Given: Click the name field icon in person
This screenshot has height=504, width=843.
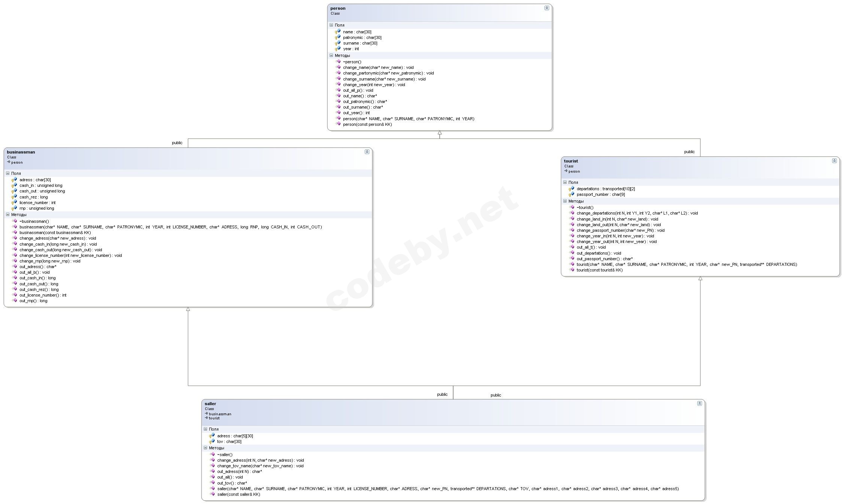Looking at the screenshot, I should click(337, 32).
